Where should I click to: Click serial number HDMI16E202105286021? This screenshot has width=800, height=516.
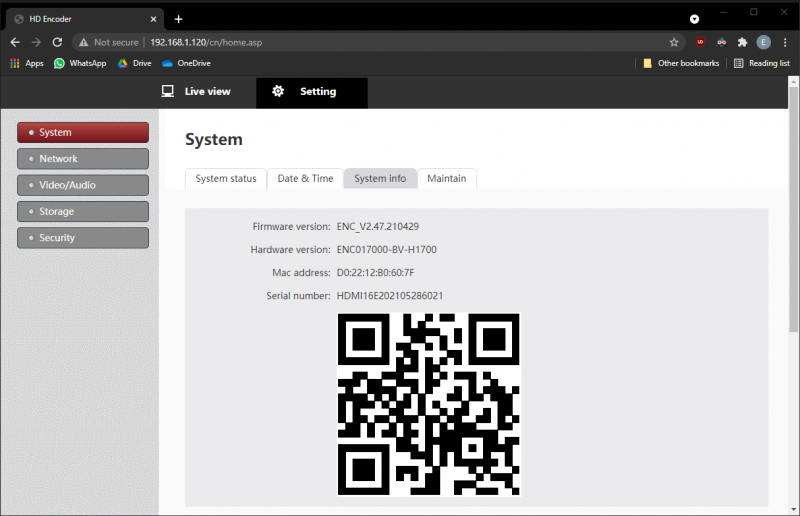coord(390,296)
